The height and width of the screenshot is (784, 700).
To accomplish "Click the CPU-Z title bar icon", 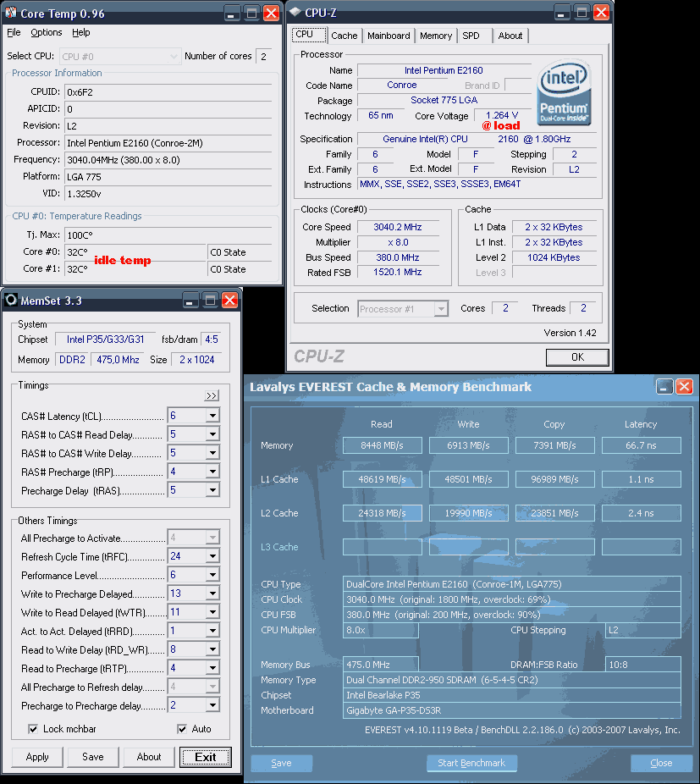I will 295,12.
